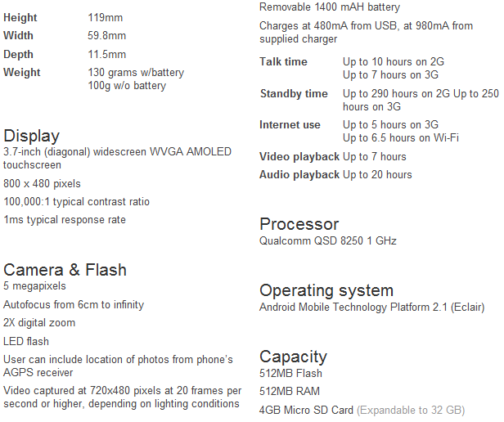This screenshot has height=422, width=504.
Task: Click the Height label
Action: point(20,17)
